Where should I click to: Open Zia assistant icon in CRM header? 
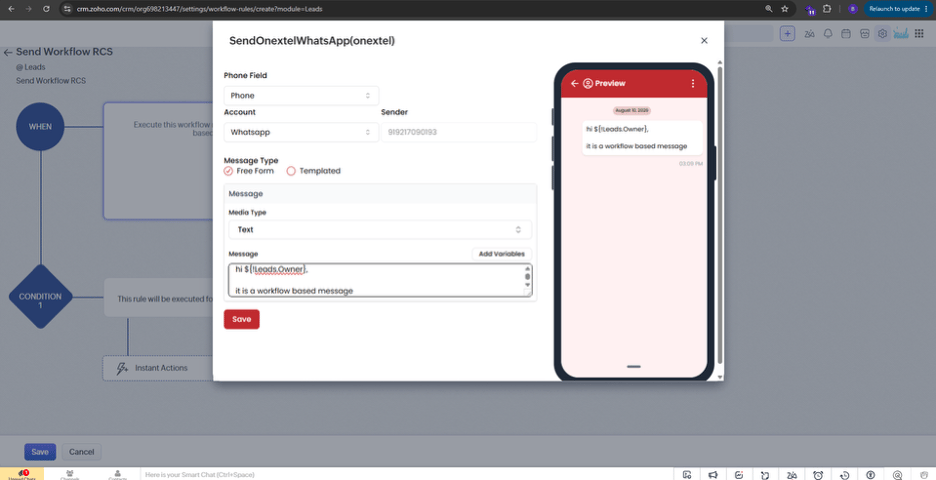[809, 34]
